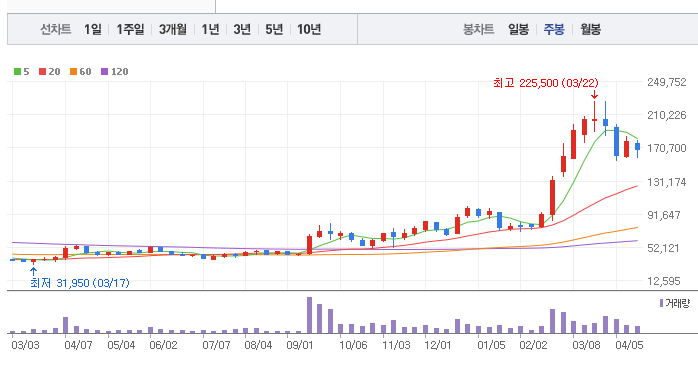Click the green 5 moving average swatch
This screenshot has width=698, height=366.
click(17, 72)
